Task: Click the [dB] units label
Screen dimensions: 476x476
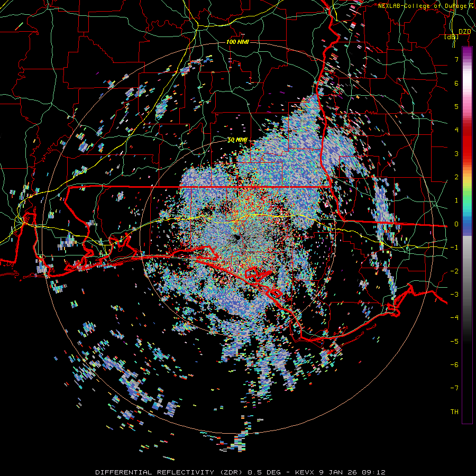Action: pos(452,37)
